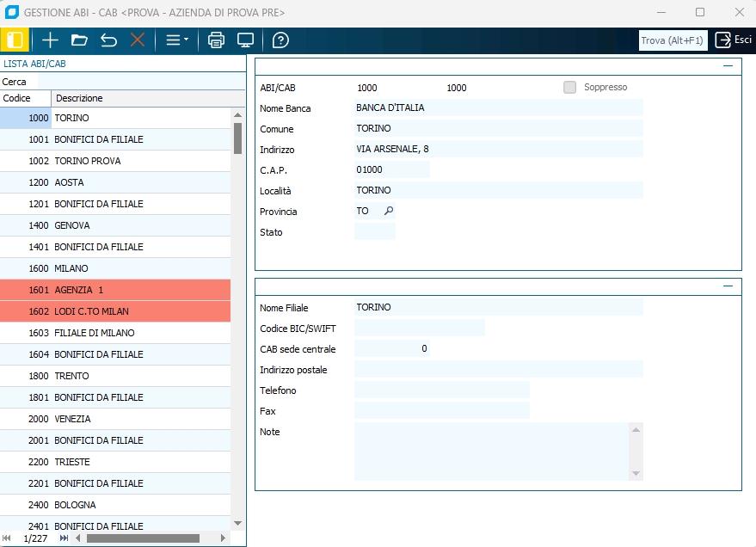756x547 pixels.
Task: Click the undo arrow icon
Action: [x=108, y=40]
